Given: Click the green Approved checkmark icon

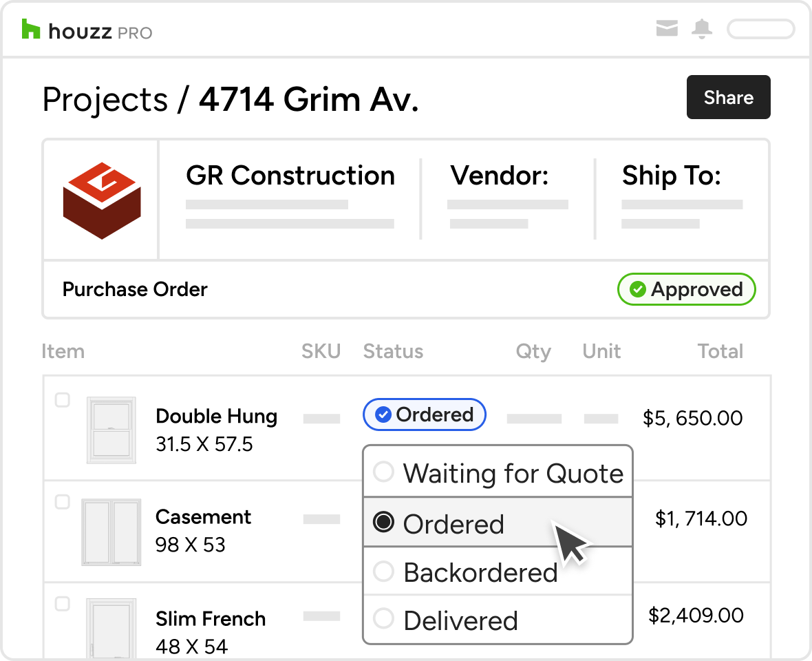Looking at the screenshot, I should (x=638, y=290).
